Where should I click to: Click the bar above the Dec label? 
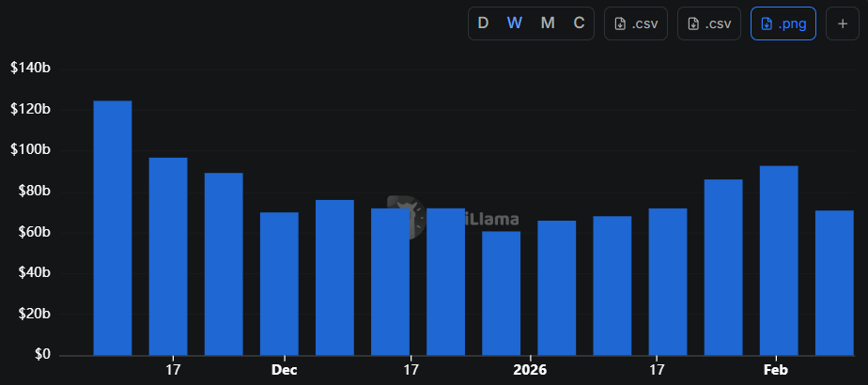(x=279, y=284)
